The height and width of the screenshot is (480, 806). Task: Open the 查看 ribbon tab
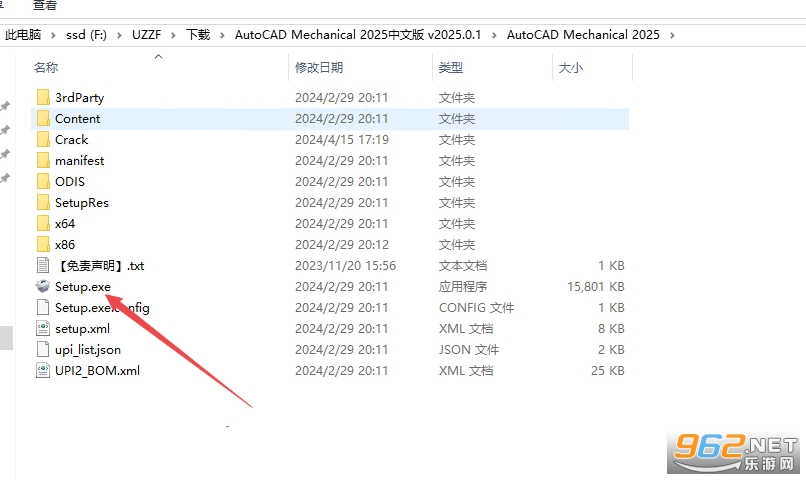tap(45, 5)
